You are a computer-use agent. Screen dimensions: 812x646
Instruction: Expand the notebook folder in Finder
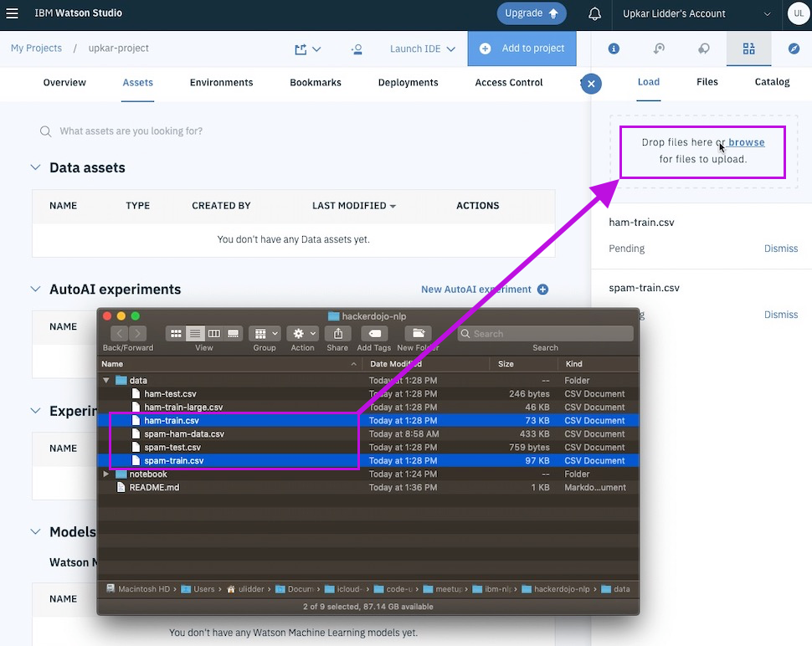[x=106, y=474]
